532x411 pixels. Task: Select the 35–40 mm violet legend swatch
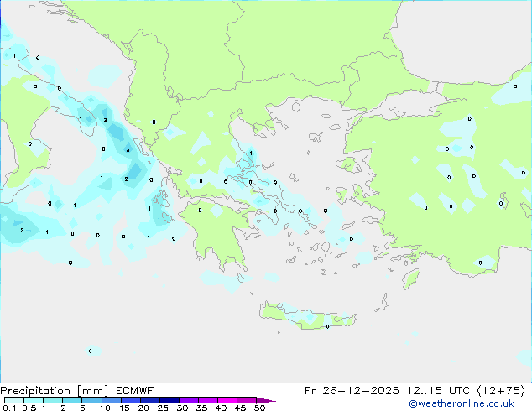coord(208,400)
